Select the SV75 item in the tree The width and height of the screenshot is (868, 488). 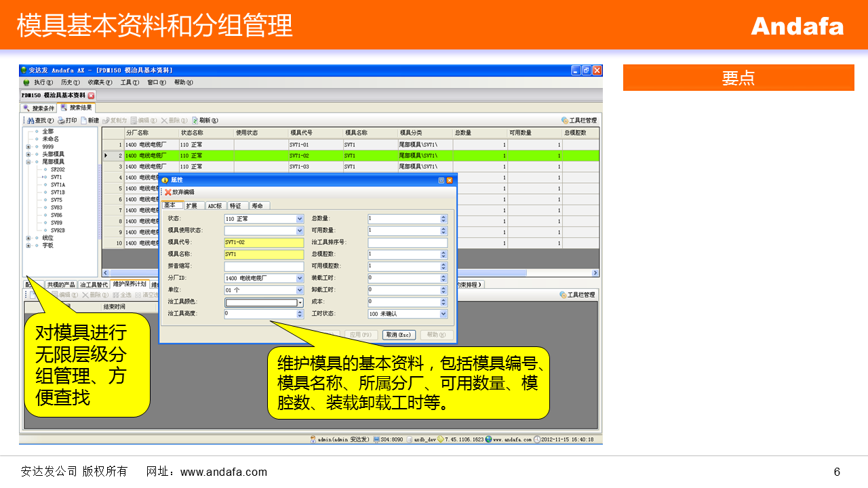coord(56,200)
